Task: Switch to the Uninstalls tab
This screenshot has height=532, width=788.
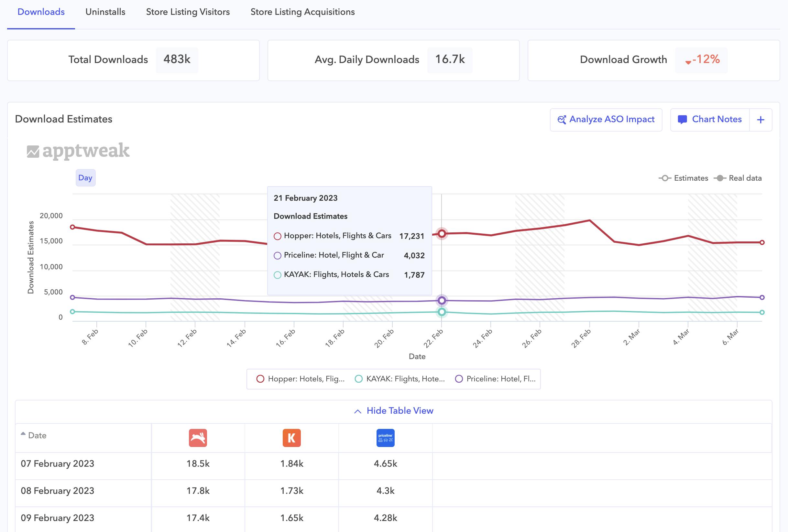Action: click(105, 12)
